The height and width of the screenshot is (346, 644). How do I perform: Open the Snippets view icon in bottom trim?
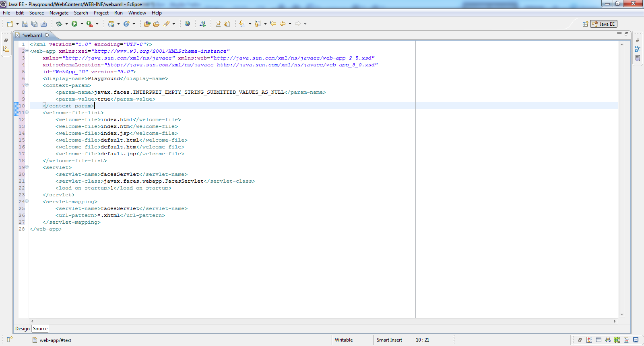tap(626, 340)
